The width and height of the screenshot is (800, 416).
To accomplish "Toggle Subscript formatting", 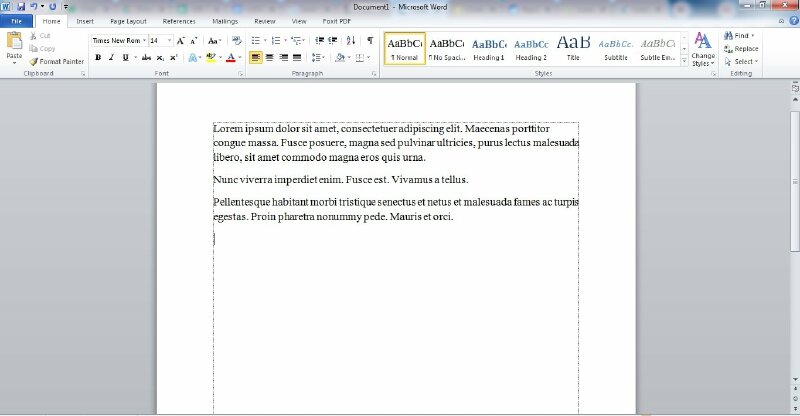I will [160, 57].
